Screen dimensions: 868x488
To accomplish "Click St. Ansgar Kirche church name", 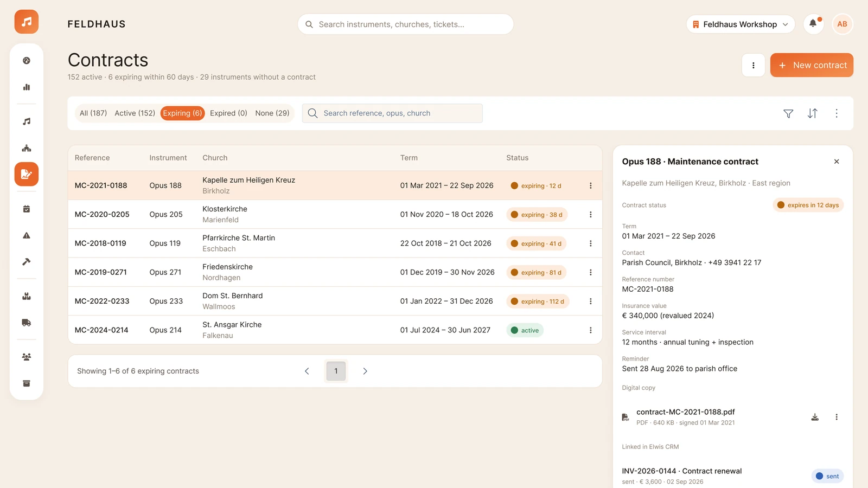I will click(232, 325).
